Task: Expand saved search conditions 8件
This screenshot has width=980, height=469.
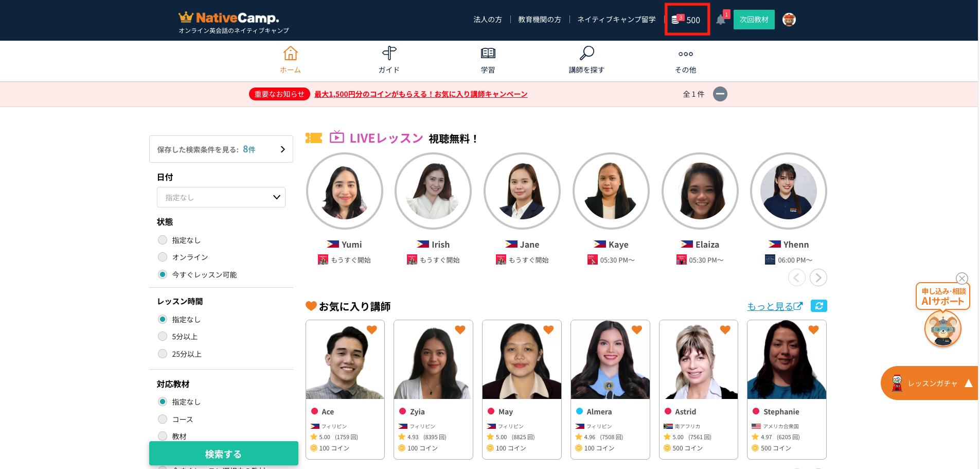Action: point(221,149)
